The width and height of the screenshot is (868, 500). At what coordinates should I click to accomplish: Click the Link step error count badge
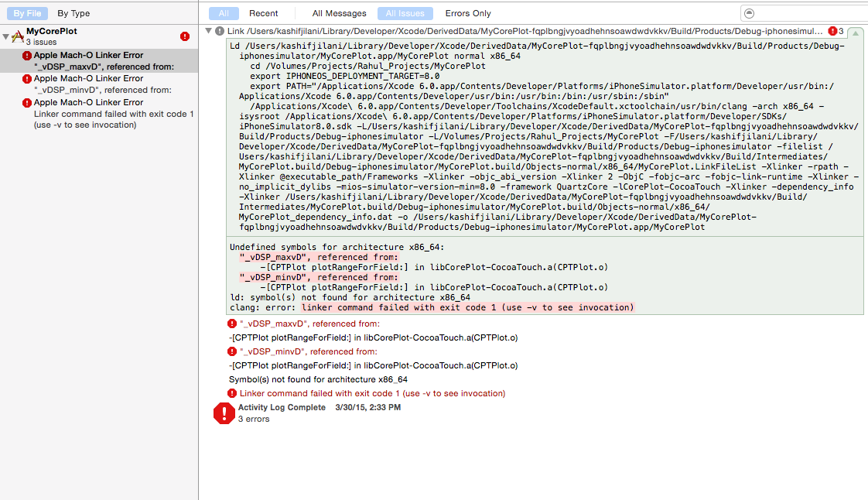click(836, 31)
